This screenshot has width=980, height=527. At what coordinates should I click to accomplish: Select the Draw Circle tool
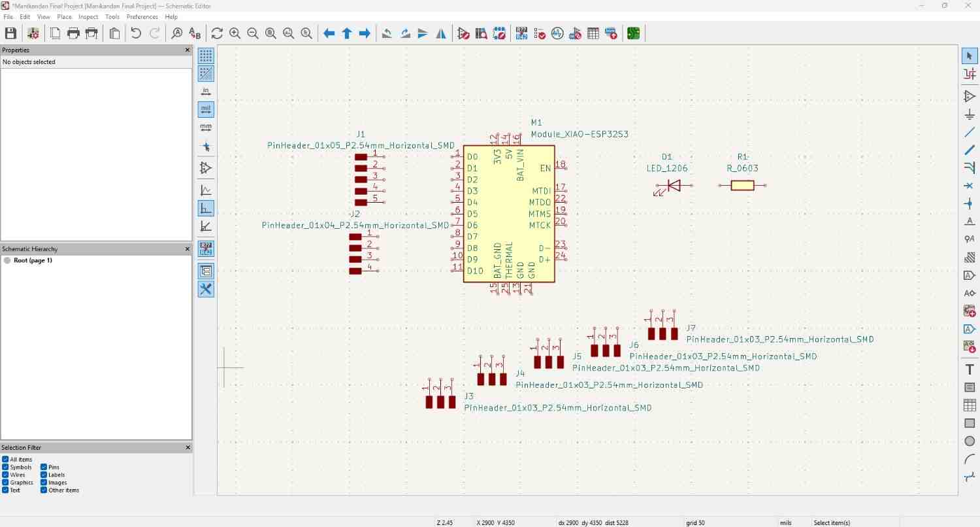pyautogui.click(x=970, y=441)
